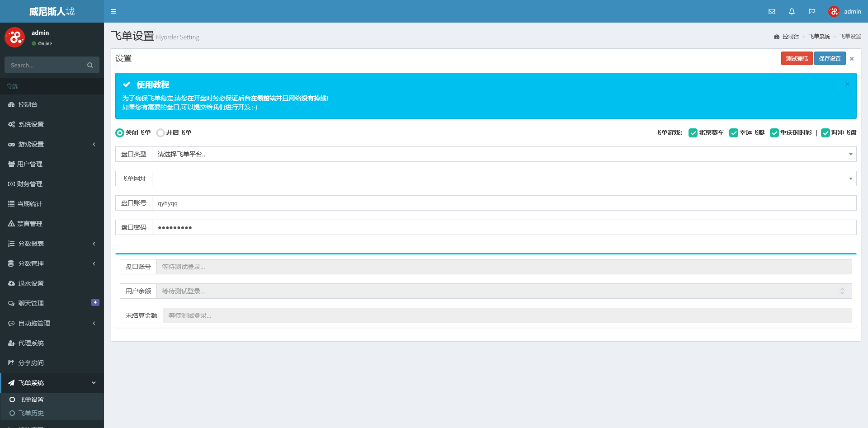Go to 控制台 in sidebar
The width and height of the screenshot is (868, 428).
coord(52,104)
